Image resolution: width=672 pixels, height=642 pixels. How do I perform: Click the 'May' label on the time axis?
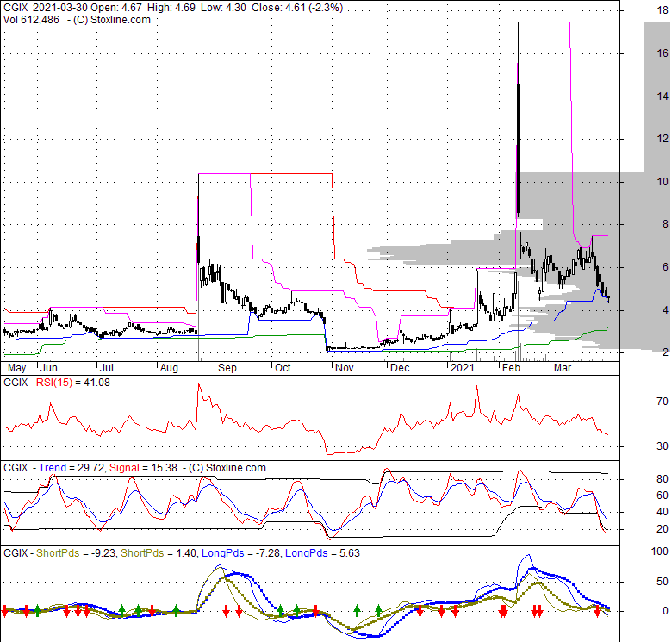point(16,368)
